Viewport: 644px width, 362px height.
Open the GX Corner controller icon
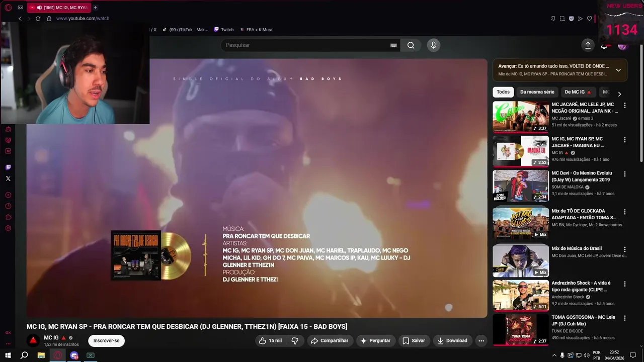pyautogui.click(x=20, y=8)
